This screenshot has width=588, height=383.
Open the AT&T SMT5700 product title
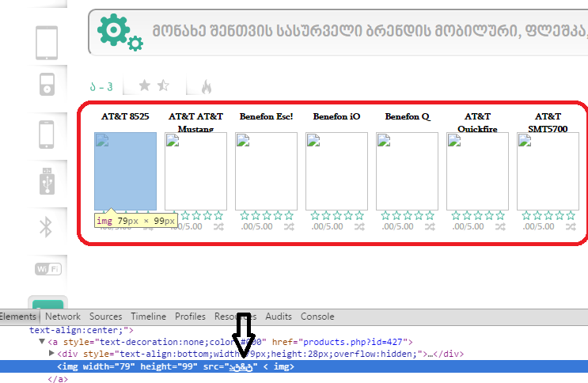(x=548, y=123)
